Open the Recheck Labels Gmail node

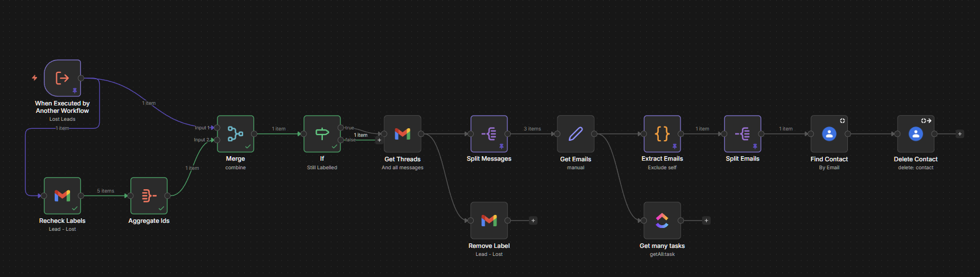(63, 195)
